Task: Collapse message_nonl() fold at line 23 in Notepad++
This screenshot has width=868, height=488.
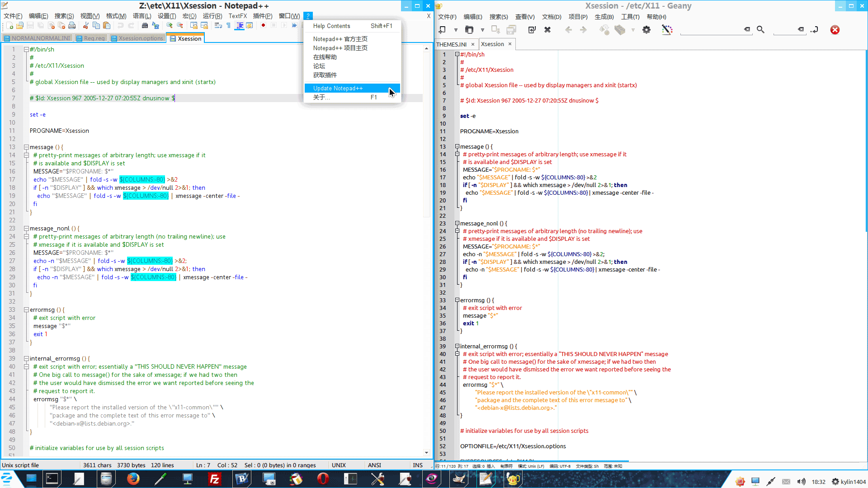Action: pyautogui.click(x=26, y=229)
